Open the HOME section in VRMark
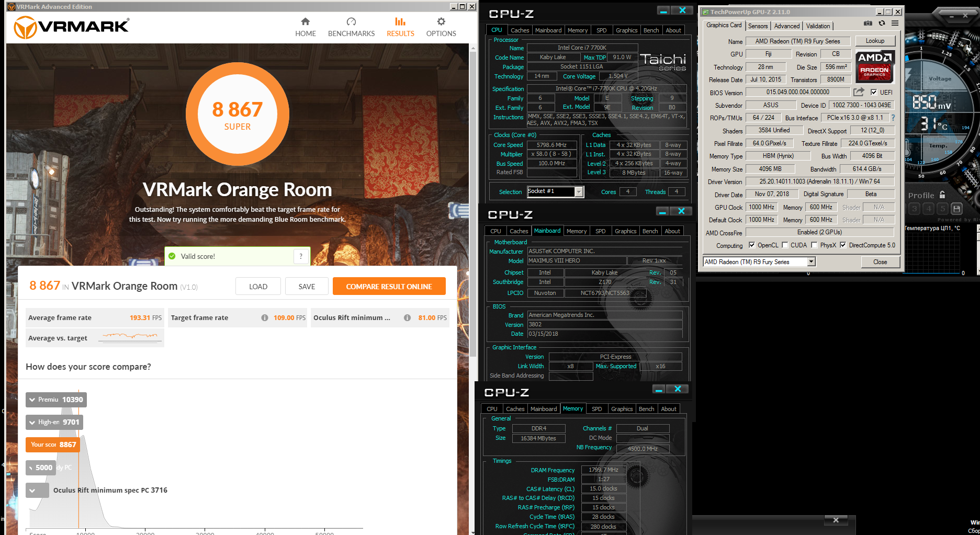The width and height of the screenshot is (980, 535). click(x=305, y=27)
